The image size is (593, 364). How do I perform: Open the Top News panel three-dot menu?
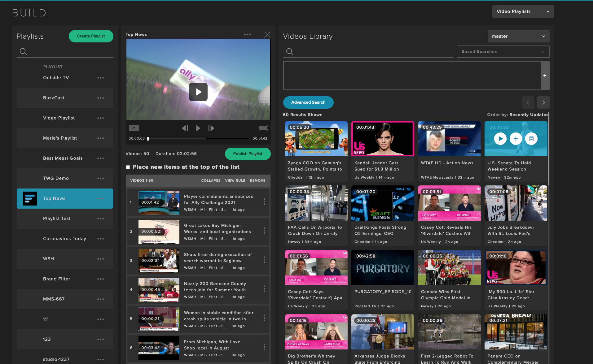(x=247, y=34)
